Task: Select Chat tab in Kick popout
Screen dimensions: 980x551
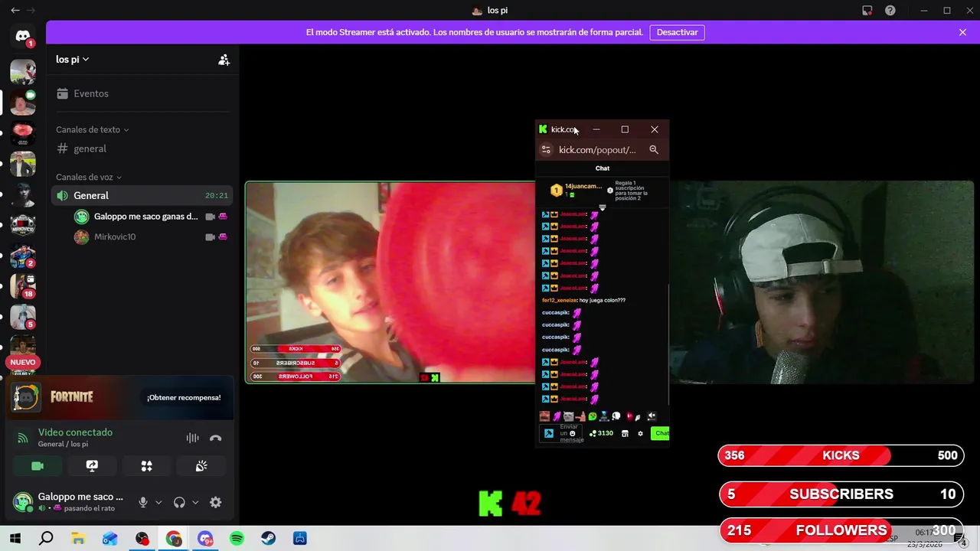Action: pos(603,168)
